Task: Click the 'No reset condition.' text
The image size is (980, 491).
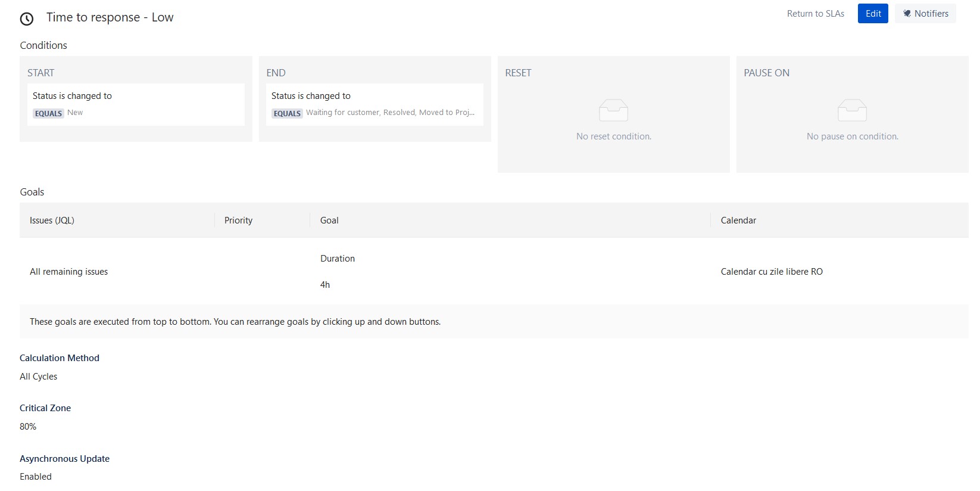Action: pos(614,136)
